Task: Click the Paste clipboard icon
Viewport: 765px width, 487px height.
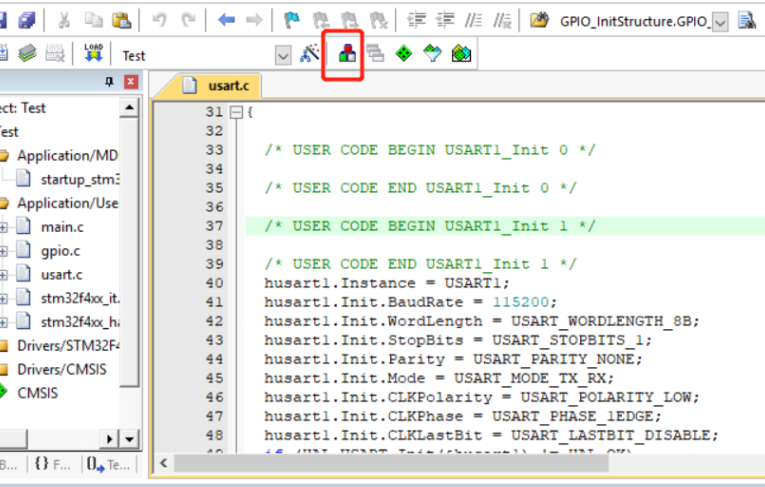Action: (x=121, y=20)
